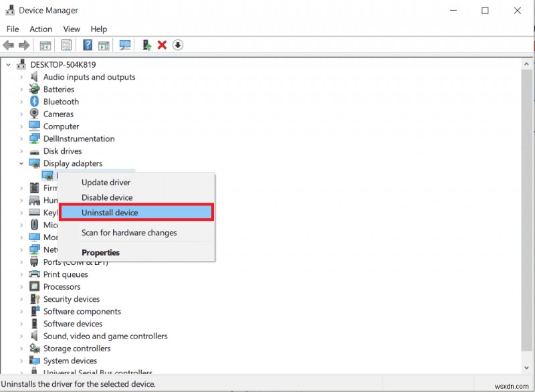This screenshot has width=535, height=392.
Task: Click the red Uninstall device toolbar icon
Action: [163, 45]
